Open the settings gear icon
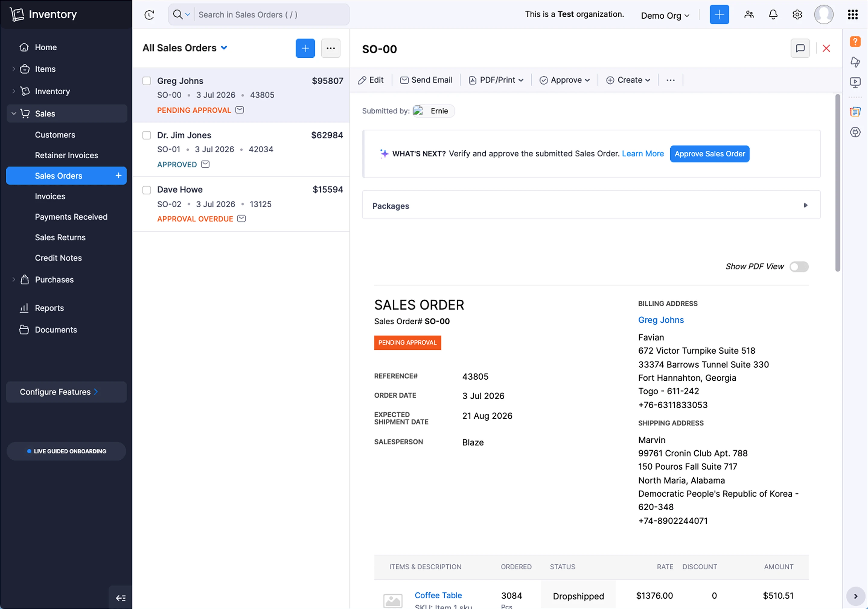 (797, 15)
